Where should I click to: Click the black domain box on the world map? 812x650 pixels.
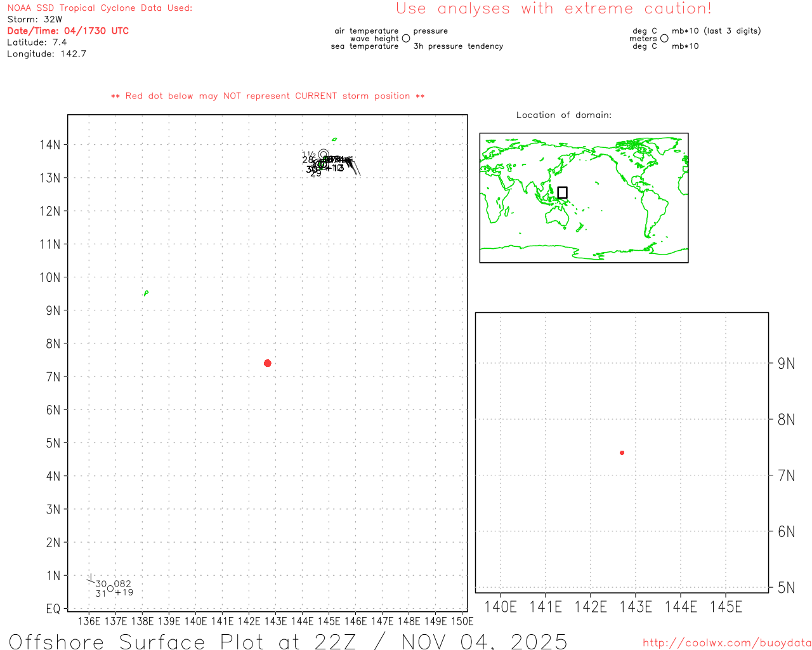coord(562,192)
